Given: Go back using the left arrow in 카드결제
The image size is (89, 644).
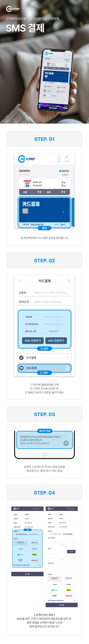Looking at the screenshot, I should point(20,281).
